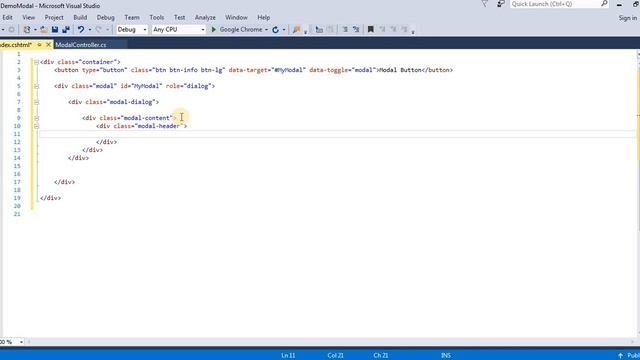Collapse the modal-content div on line 9
Screen dimensions: 640x360
point(36,118)
